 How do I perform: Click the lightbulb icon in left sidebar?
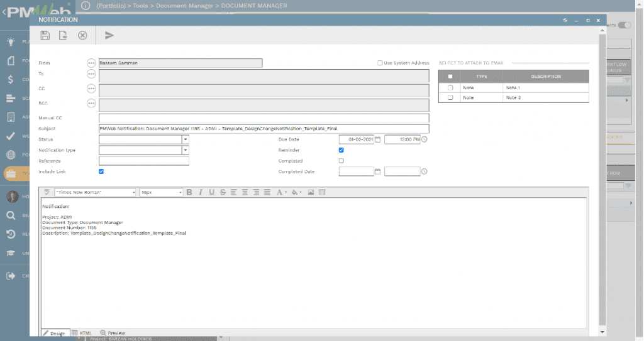click(11, 41)
